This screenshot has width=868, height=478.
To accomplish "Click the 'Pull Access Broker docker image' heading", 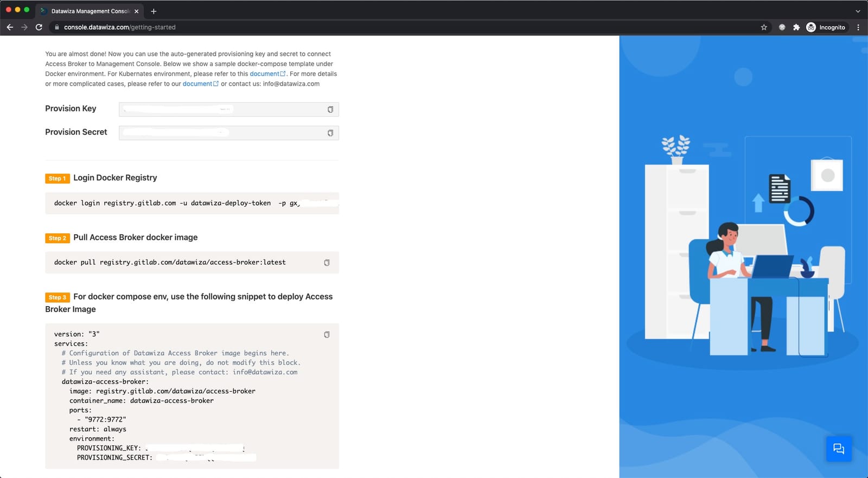I will [x=136, y=237].
